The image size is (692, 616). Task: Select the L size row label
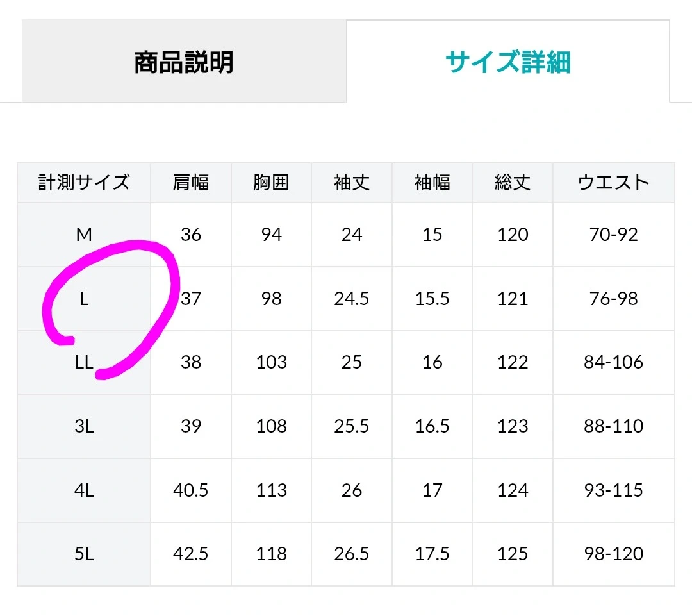pos(84,299)
